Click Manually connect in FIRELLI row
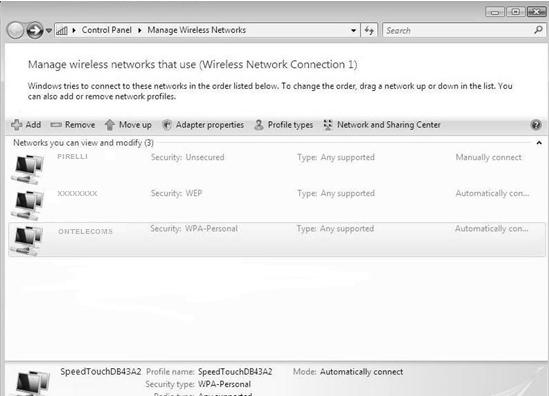549x396 pixels. pyautogui.click(x=488, y=157)
